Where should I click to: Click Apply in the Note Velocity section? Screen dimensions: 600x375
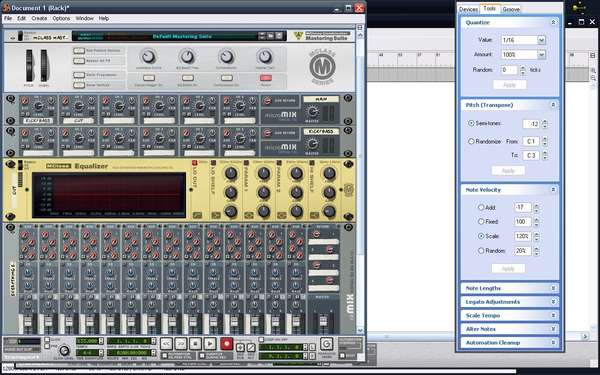pyautogui.click(x=508, y=269)
